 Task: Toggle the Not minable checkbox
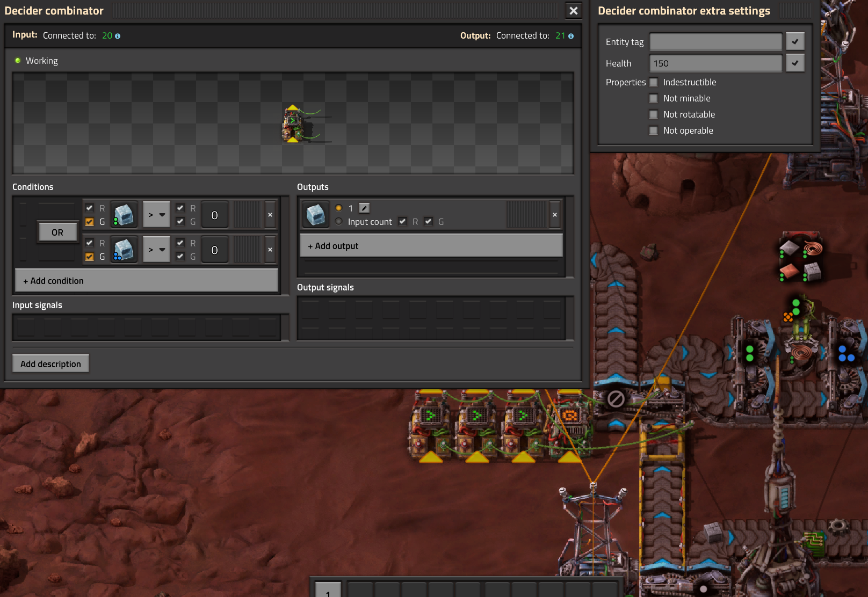654,98
